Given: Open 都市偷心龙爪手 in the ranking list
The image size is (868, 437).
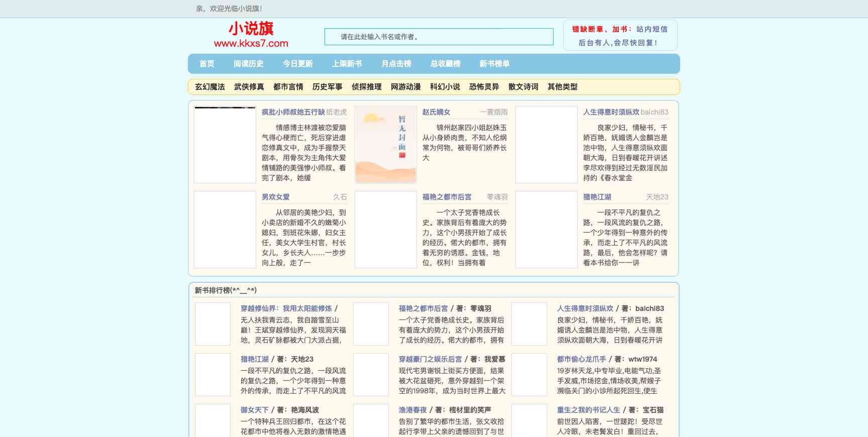Looking at the screenshot, I should [581, 359].
